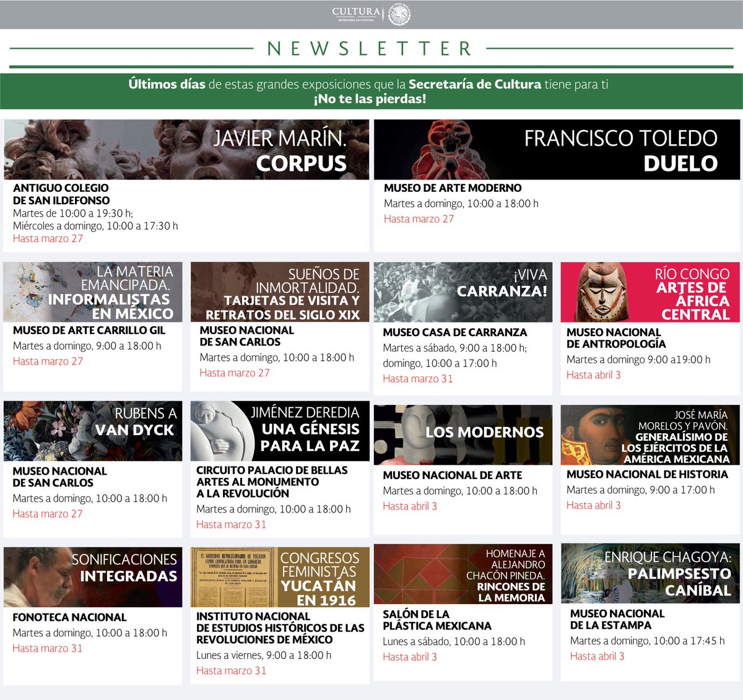Click 'Hasta marzo 27' under Javier Marín
743x700 pixels.
tap(48, 239)
